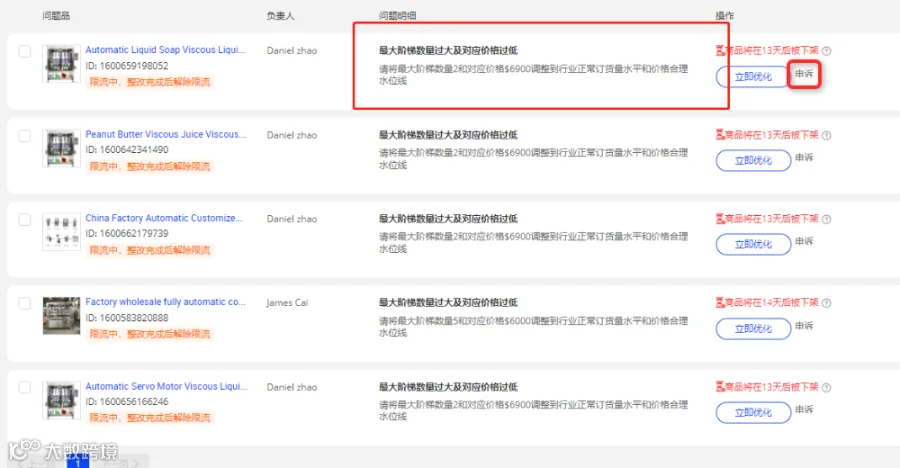Click help icon beside 14-day delisting warning
Viewport: 900px width, 468px height.
[827, 303]
